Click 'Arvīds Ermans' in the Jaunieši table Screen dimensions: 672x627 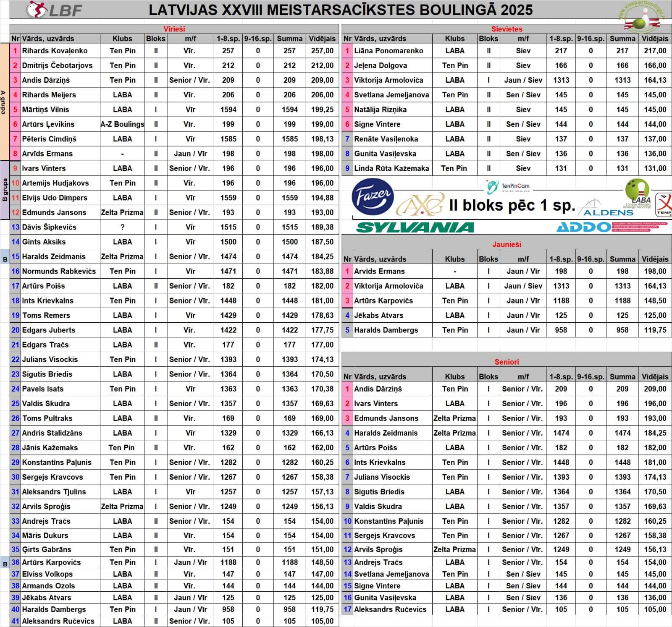coord(392,271)
